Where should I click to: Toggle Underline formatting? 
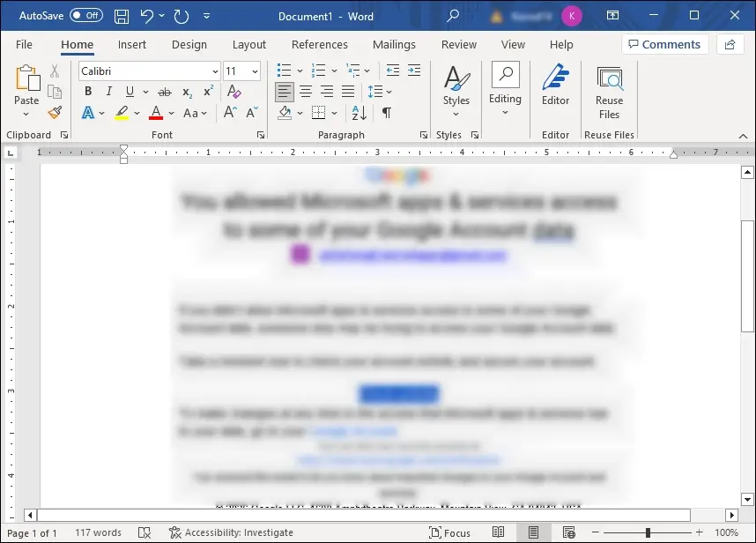click(x=130, y=91)
